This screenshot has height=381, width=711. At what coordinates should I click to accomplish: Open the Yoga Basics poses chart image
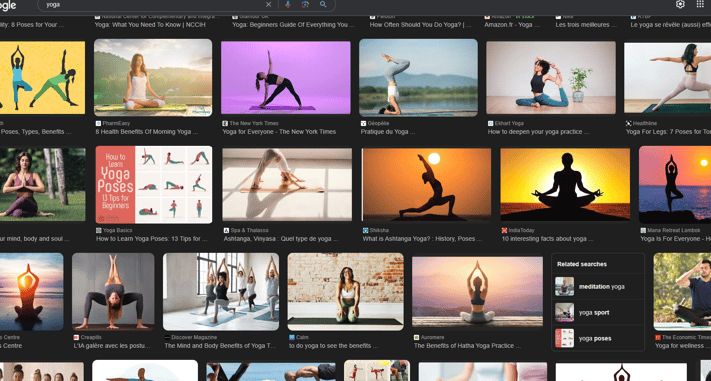point(154,185)
